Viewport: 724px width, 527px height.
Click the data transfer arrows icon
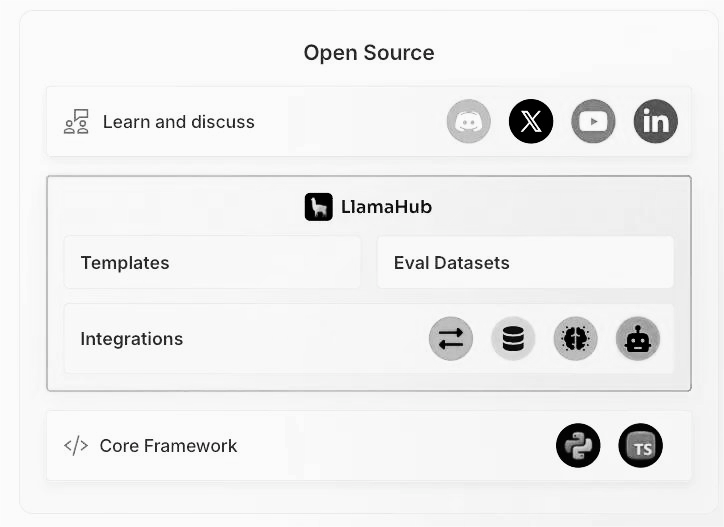(451, 339)
